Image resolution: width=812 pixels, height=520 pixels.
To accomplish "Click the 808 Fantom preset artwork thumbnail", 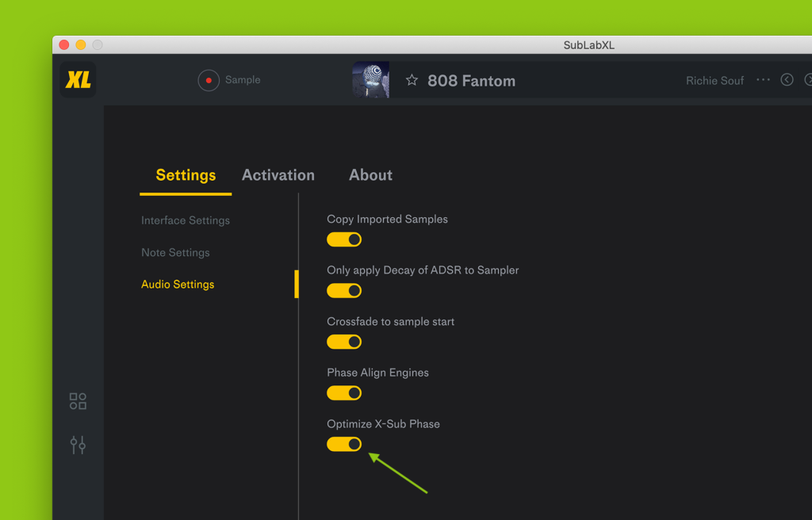I will tap(371, 80).
